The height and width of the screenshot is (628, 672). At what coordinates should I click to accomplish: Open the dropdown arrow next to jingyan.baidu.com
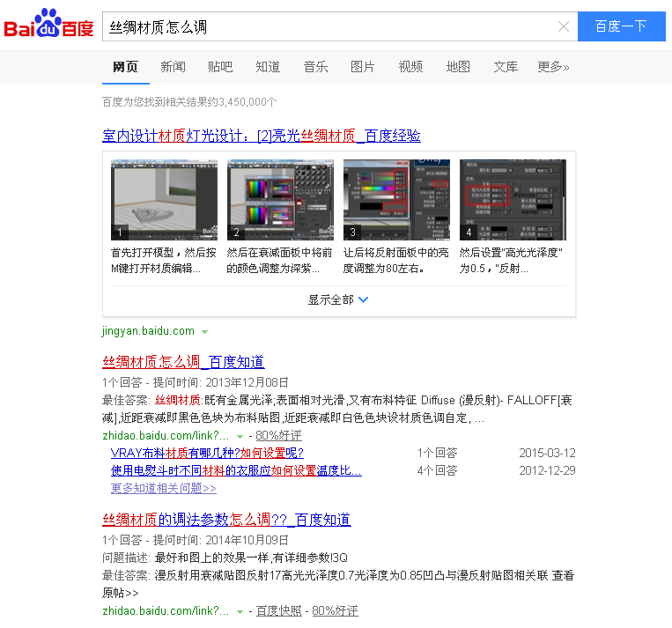click(x=205, y=332)
